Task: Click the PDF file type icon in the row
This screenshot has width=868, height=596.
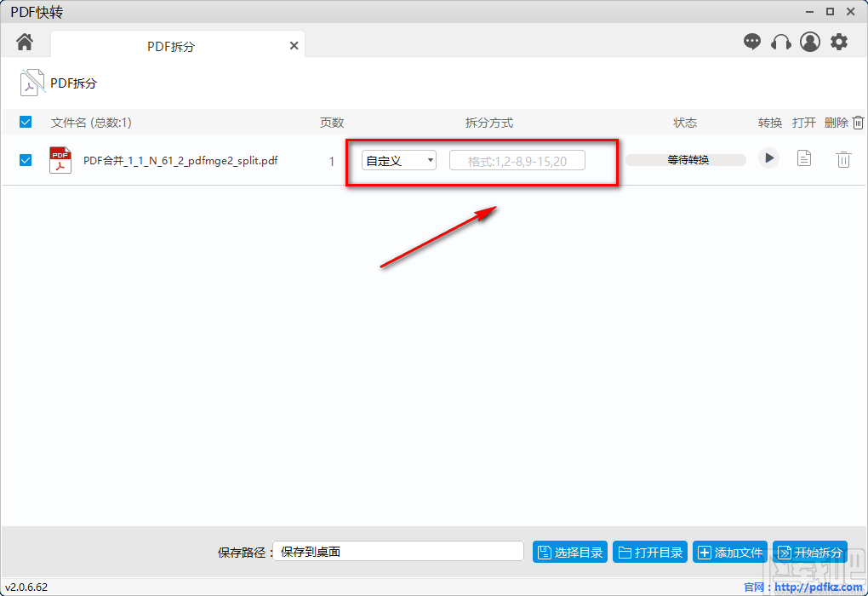Action: [59, 159]
